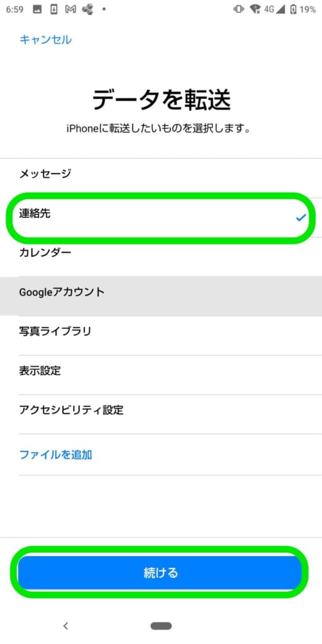Image resolution: width=322 pixels, height=644 pixels.
Task: Select 表示設定 for transfer
Action: [x=161, y=371]
